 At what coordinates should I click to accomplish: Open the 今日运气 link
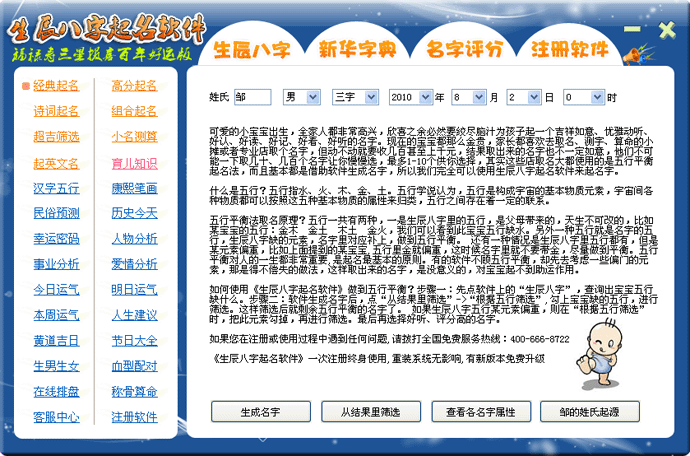56,290
